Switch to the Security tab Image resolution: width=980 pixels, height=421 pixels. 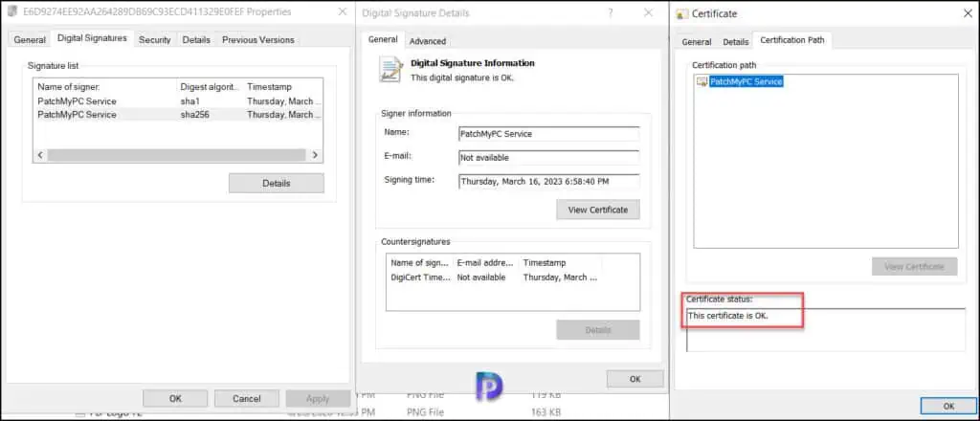point(154,39)
